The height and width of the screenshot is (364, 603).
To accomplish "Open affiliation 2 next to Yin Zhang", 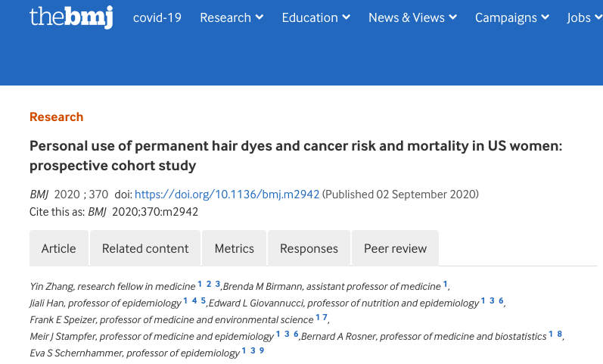I will [209, 285].
